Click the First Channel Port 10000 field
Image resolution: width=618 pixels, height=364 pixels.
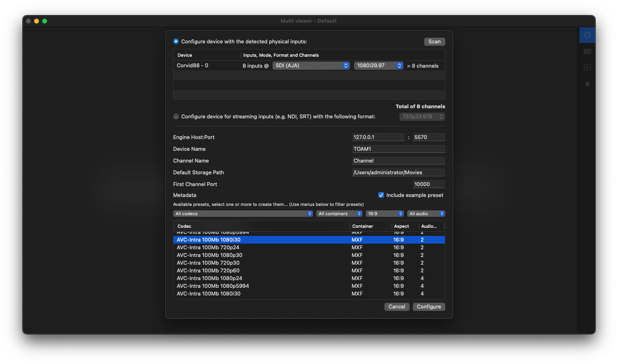coord(429,184)
